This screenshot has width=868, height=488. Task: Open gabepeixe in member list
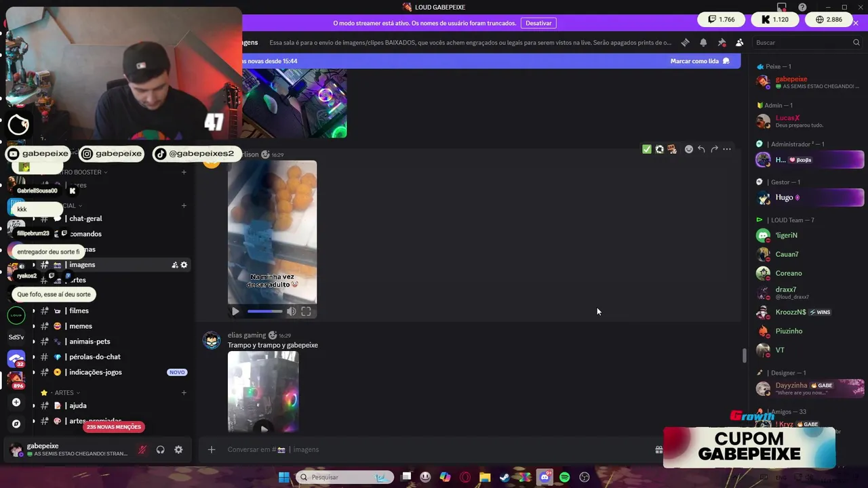click(x=807, y=82)
